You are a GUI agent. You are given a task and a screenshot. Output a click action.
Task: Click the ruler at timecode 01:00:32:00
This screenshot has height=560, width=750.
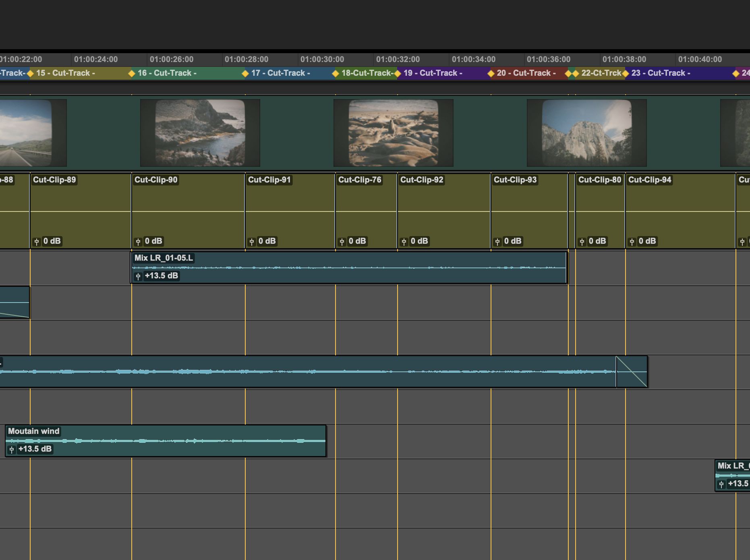coord(398,60)
